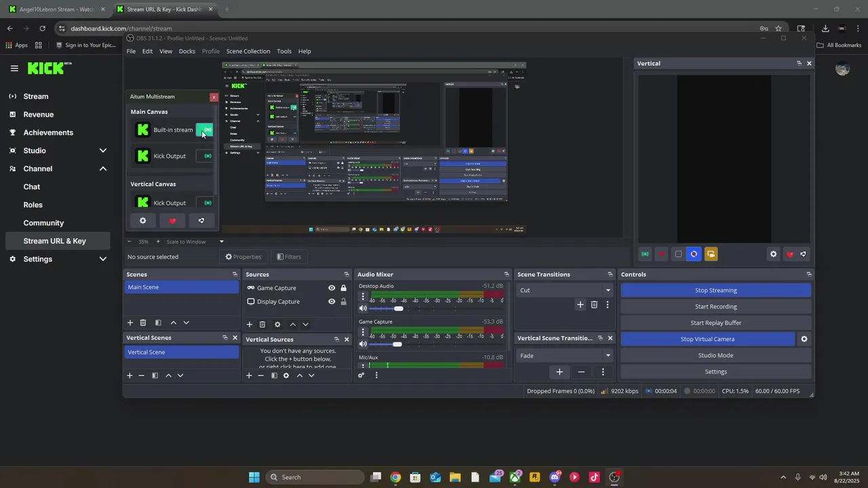
Task: Add a vertical scene with the plus icon
Action: coord(130,375)
